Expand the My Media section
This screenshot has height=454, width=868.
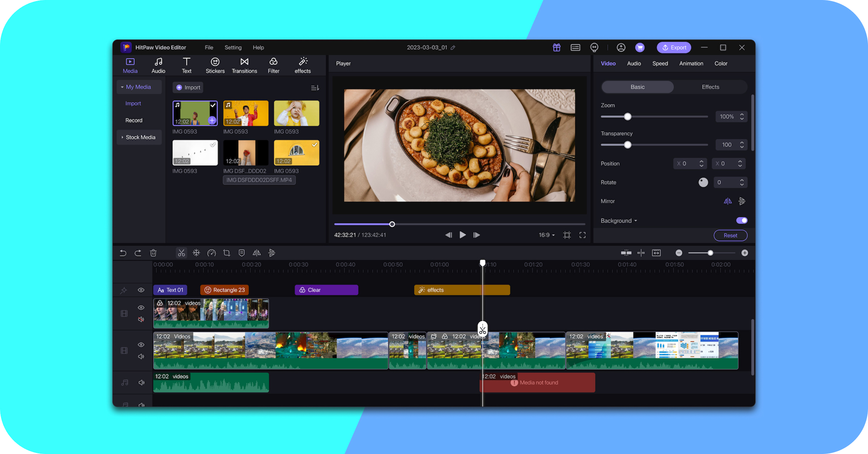(139, 87)
